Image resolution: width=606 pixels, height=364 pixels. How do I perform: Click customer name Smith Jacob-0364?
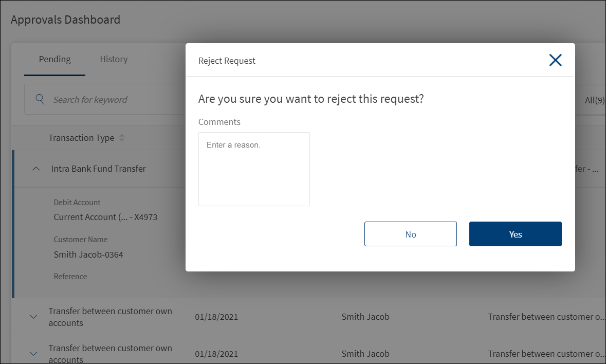click(x=88, y=254)
